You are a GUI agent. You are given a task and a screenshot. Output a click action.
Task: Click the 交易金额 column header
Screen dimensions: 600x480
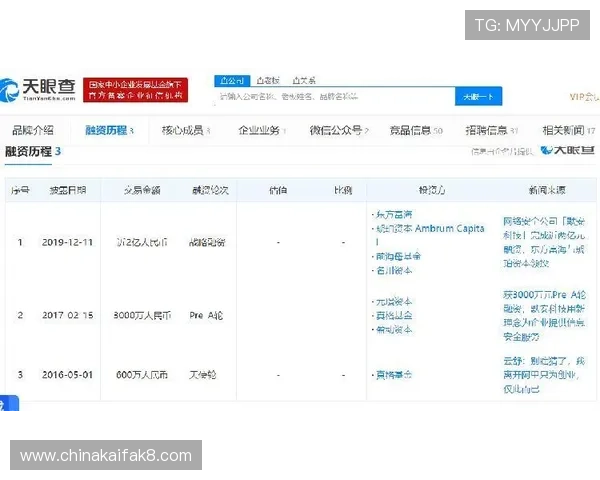(142, 190)
